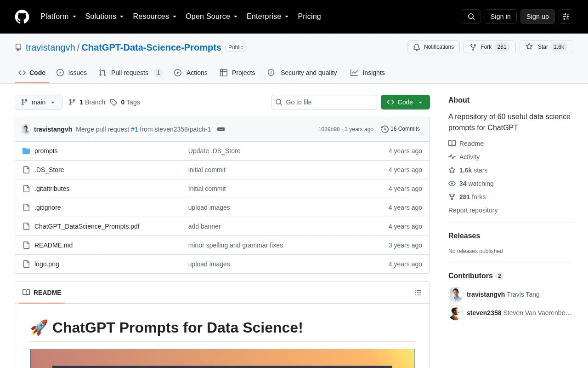588x368 pixels.
Task: Open the Projects tab
Action: click(237, 73)
